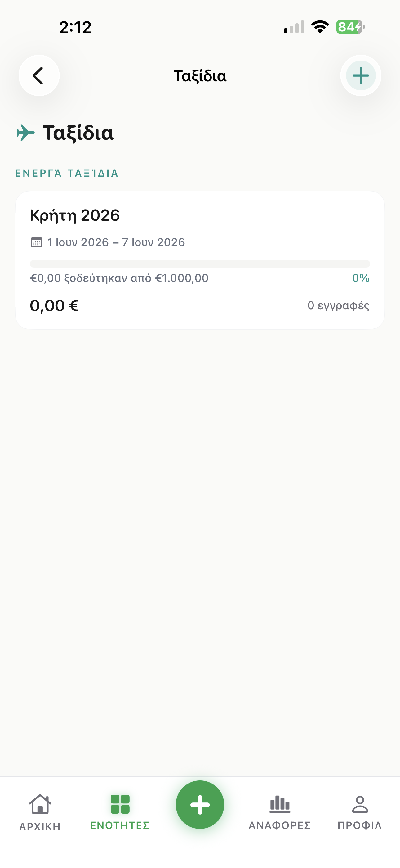Tap the 0 εγγραφές entries count
Screen dimensions: 400x868
(338, 305)
